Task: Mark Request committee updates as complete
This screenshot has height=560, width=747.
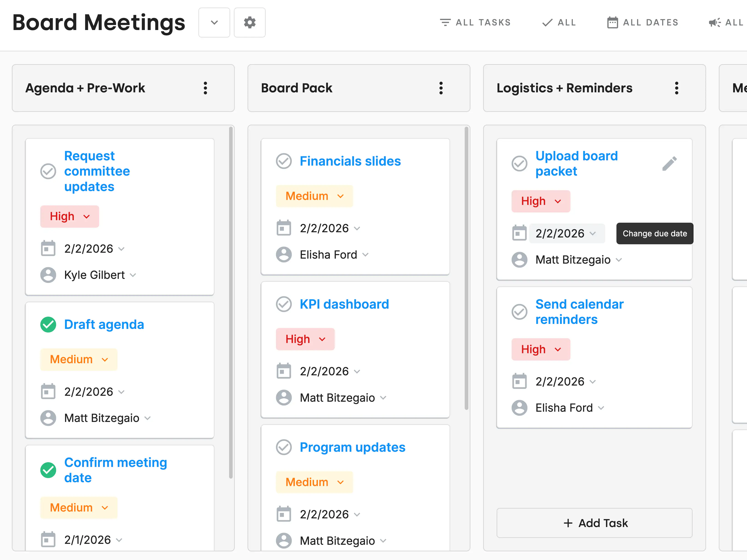Action: (48, 171)
